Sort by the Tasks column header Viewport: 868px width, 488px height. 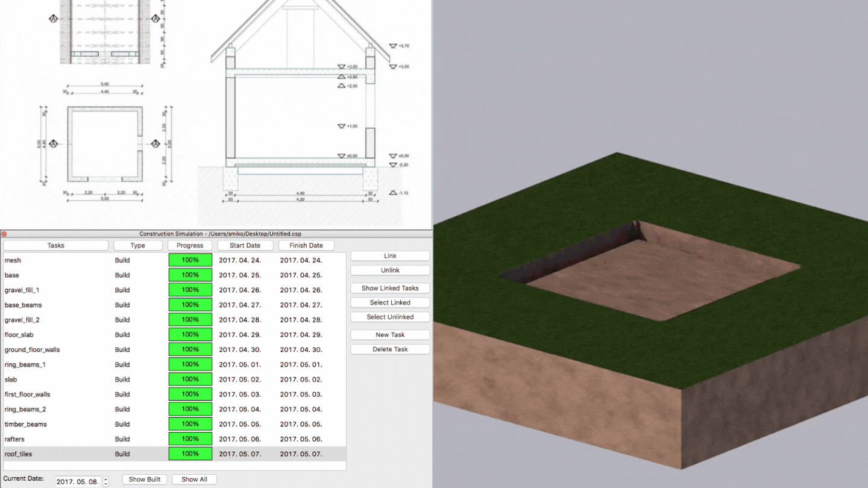tap(55, 245)
